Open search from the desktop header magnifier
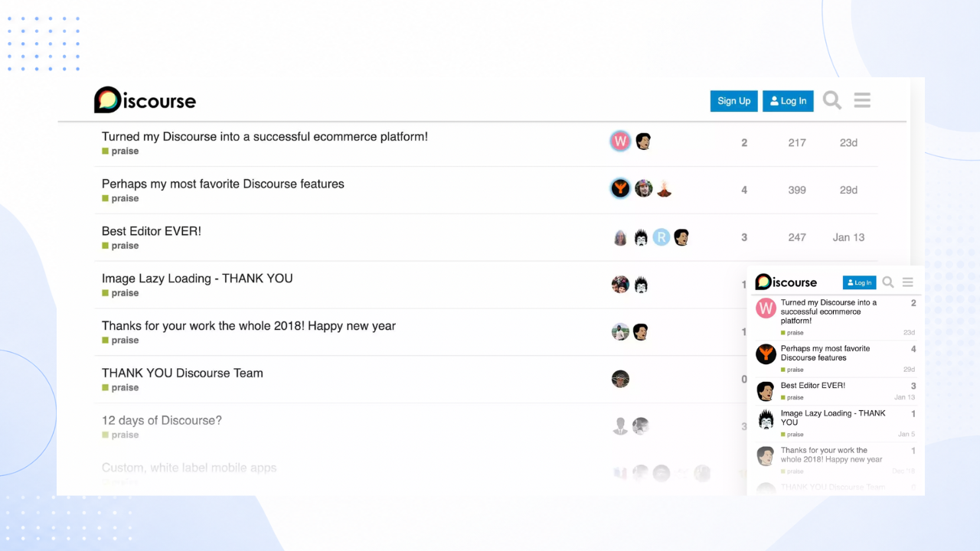The height and width of the screenshot is (551, 980). tap(832, 100)
